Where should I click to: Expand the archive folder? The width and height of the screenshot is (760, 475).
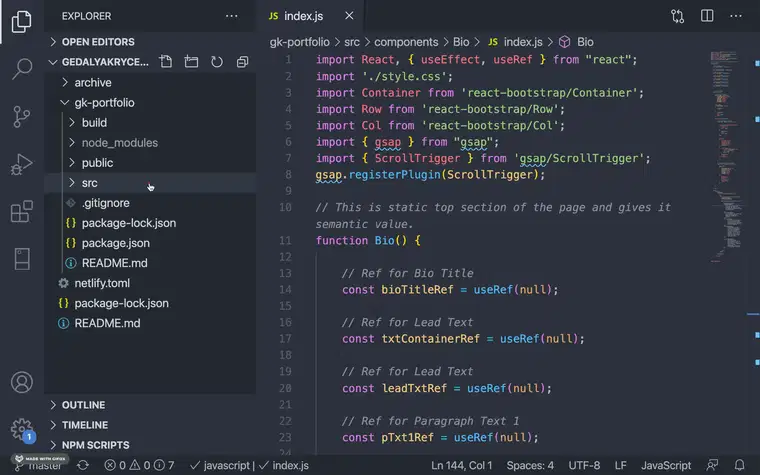150,82
